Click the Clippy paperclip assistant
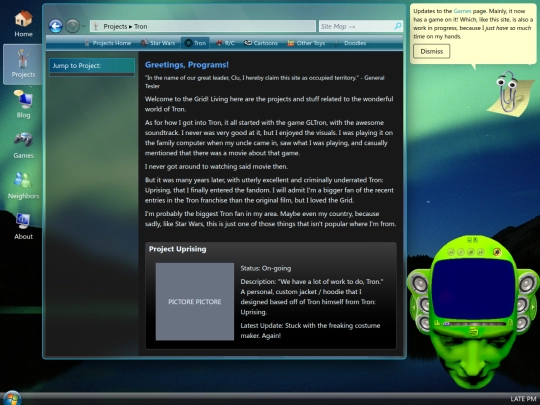Viewport: 540px width, 405px height. [x=511, y=93]
